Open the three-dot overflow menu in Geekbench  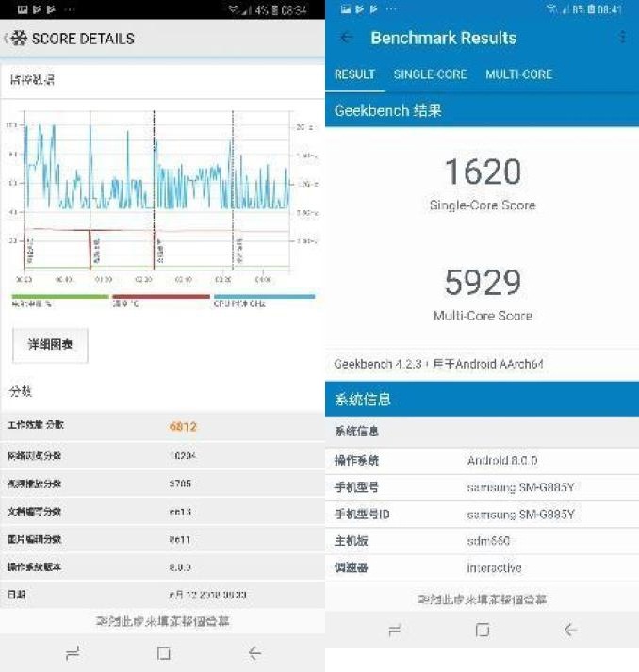[622, 38]
